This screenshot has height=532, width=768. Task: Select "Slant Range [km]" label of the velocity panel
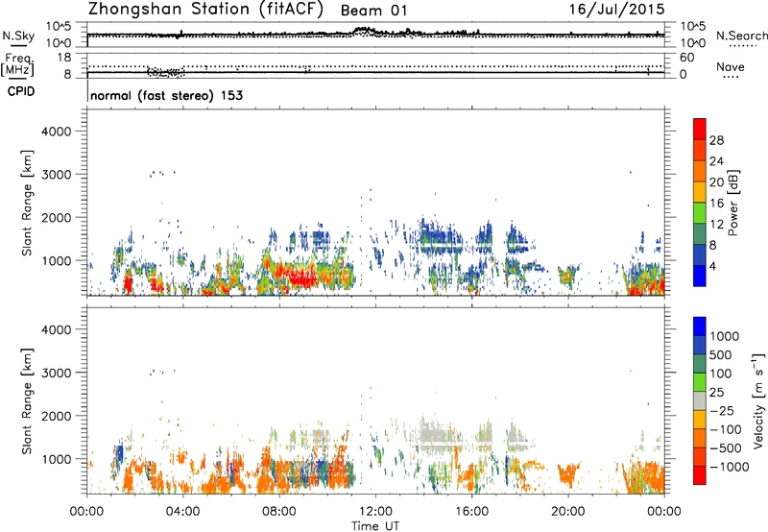pos(27,401)
